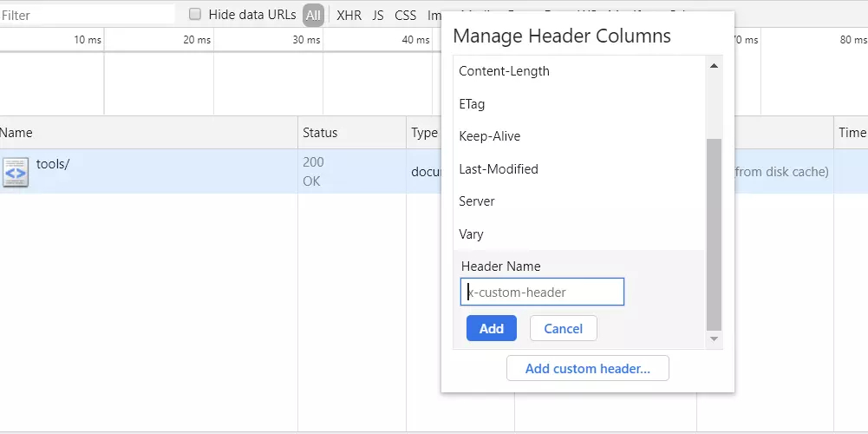
Task: Filter requests by CSS type
Action: click(x=405, y=15)
